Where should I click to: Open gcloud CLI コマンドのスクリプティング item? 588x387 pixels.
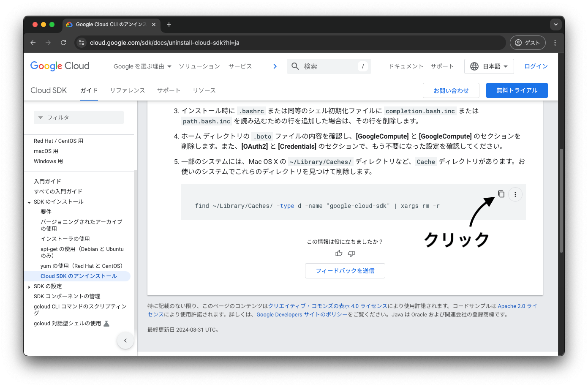point(80,310)
